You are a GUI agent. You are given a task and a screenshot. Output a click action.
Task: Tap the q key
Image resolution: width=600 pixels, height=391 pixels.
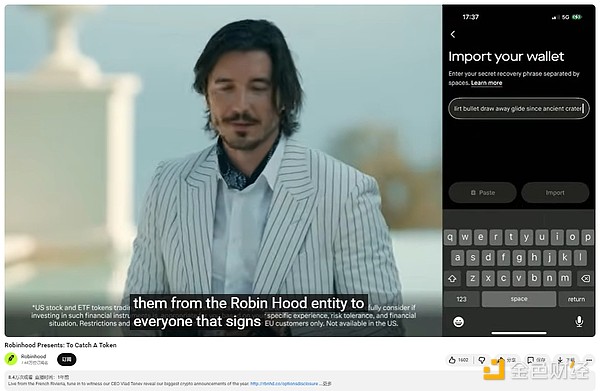pos(450,237)
